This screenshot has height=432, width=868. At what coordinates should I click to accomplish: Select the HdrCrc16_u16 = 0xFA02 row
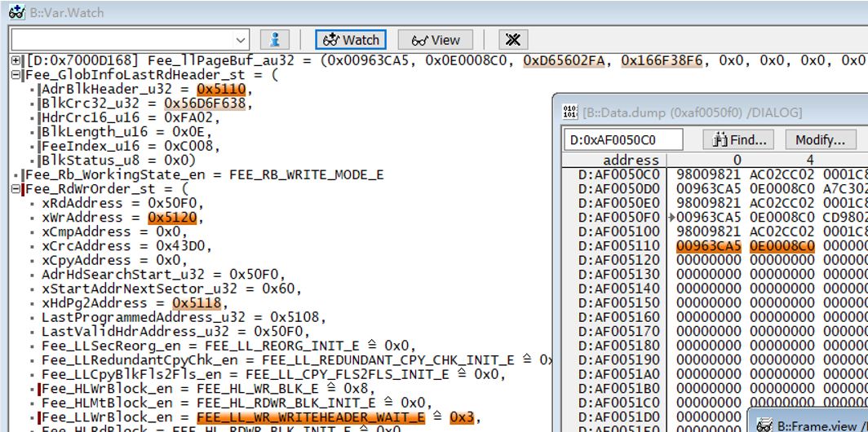coord(130,118)
